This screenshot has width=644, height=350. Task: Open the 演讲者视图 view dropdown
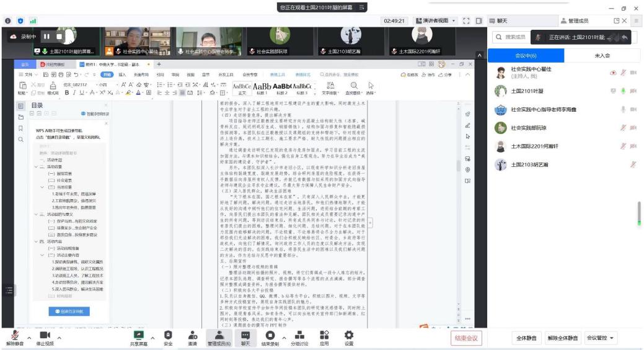436,20
